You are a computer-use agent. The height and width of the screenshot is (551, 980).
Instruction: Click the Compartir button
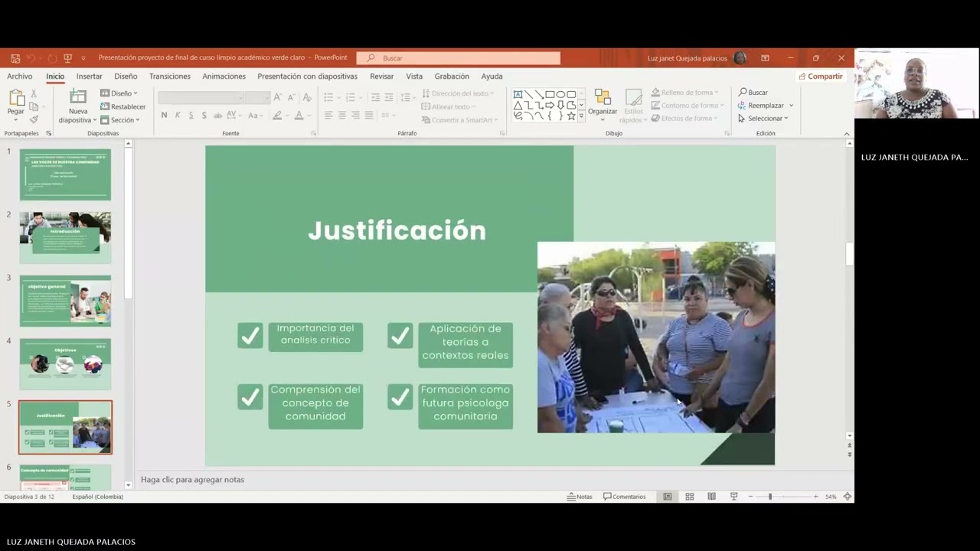(x=820, y=77)
